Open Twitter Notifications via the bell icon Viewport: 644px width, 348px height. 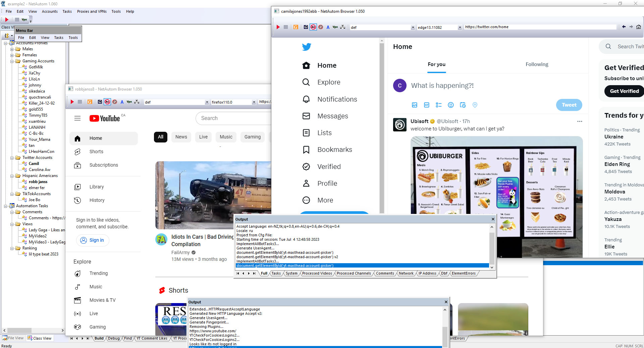click(x=306, y=99)
